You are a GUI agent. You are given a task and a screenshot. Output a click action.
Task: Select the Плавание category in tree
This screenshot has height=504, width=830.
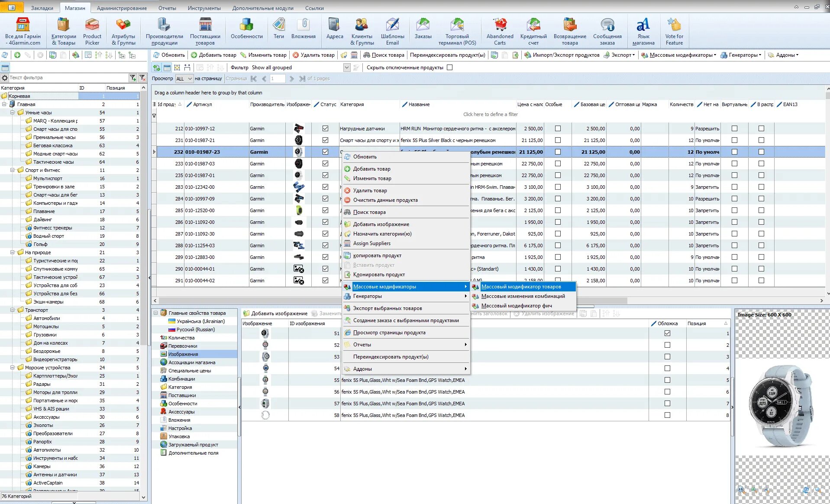(x=44, y=211)
